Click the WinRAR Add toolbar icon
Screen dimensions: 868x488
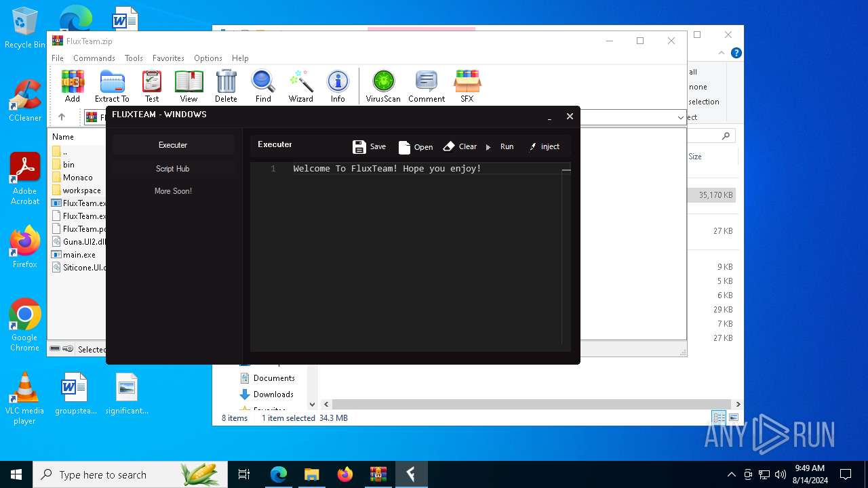point(73,86)
